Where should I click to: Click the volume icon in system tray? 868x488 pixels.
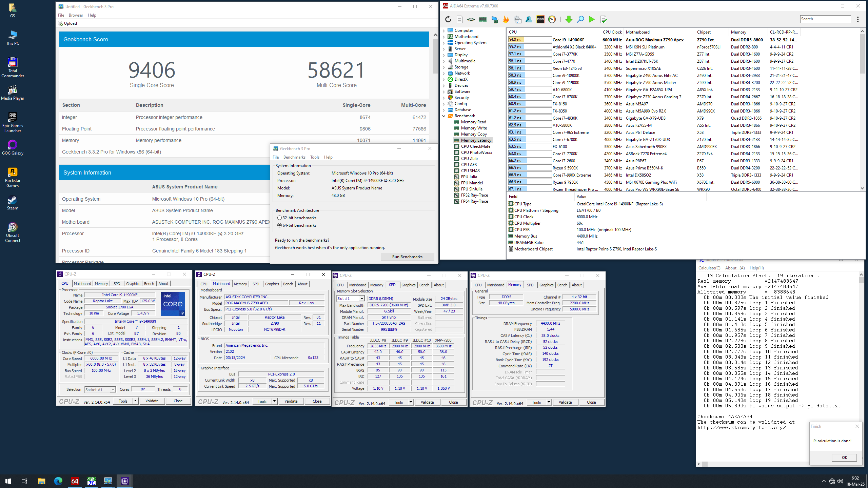840,481
